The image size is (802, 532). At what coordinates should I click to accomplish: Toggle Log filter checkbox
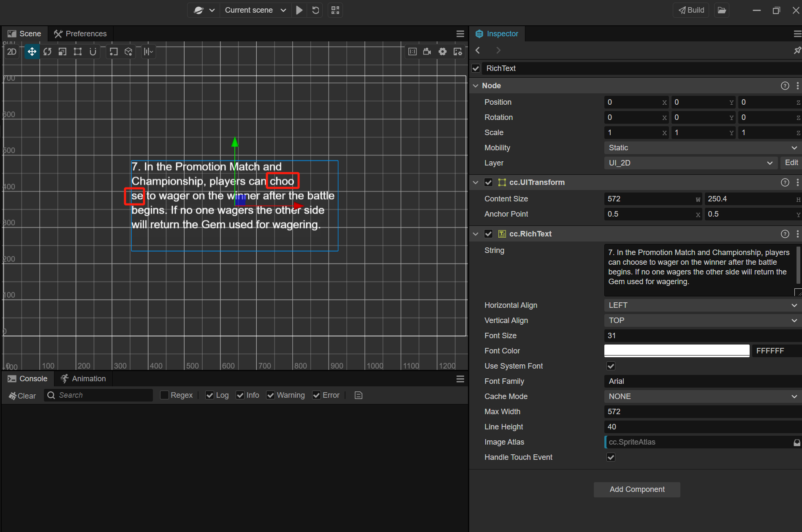tap(209, 395)
